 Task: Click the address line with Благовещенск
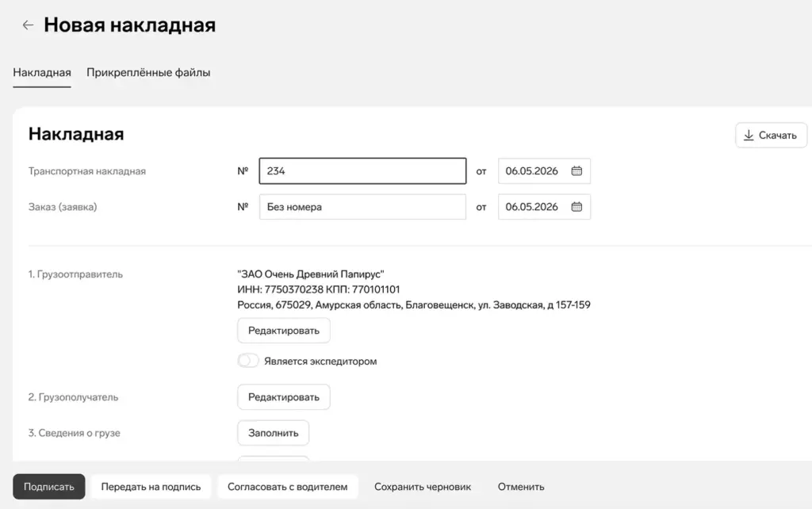(x=414, y=305)
